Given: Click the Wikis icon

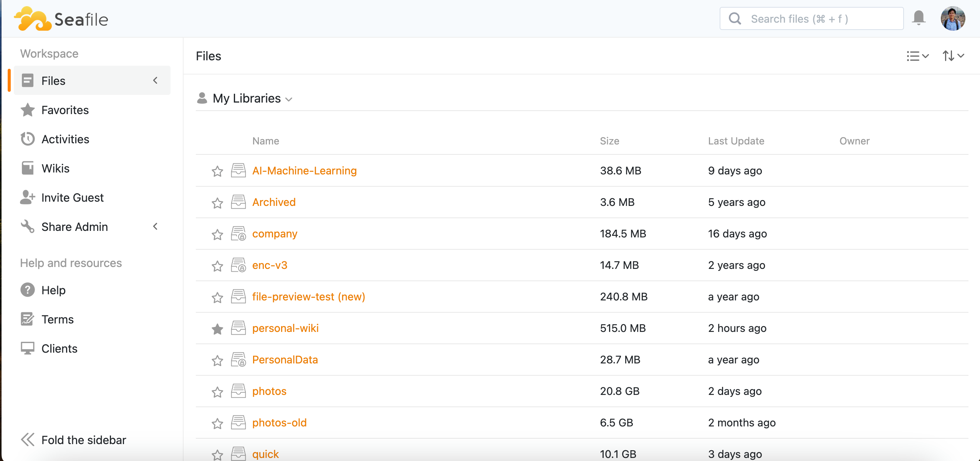Looking at the screenshot, I should [x=27, y=168].
